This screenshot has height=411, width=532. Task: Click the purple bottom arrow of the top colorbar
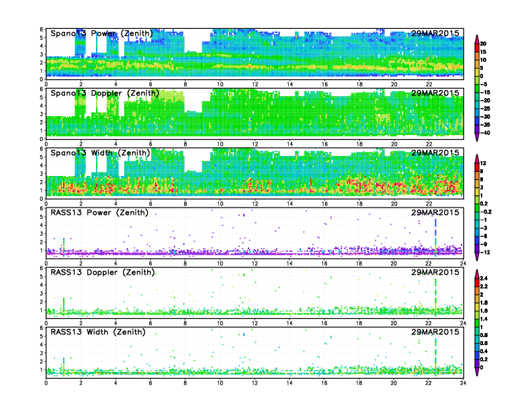477,137
